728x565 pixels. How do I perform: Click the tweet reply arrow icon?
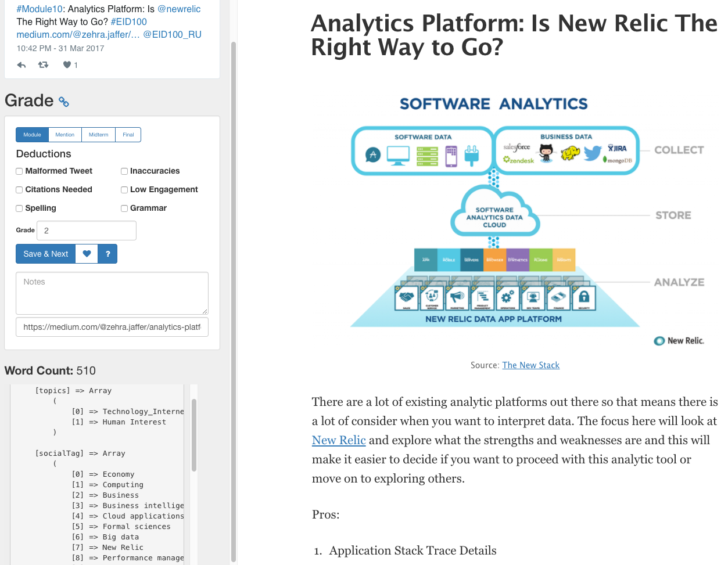(x=21, y=65)
